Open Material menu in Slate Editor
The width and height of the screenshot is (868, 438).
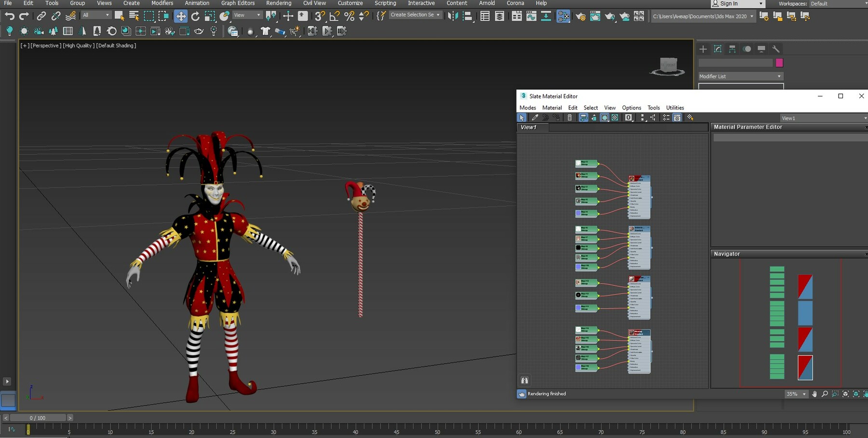[x=552, y=108]
